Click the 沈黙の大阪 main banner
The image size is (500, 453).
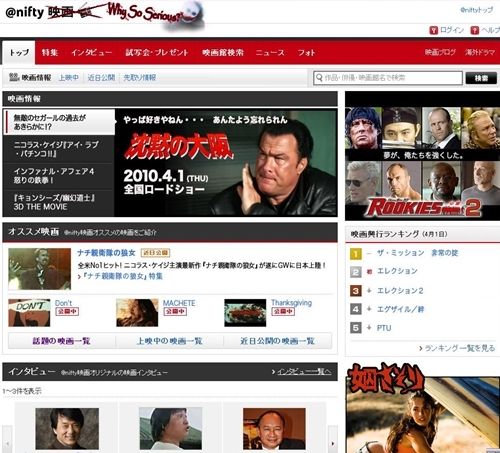click(x=226, y=163)
